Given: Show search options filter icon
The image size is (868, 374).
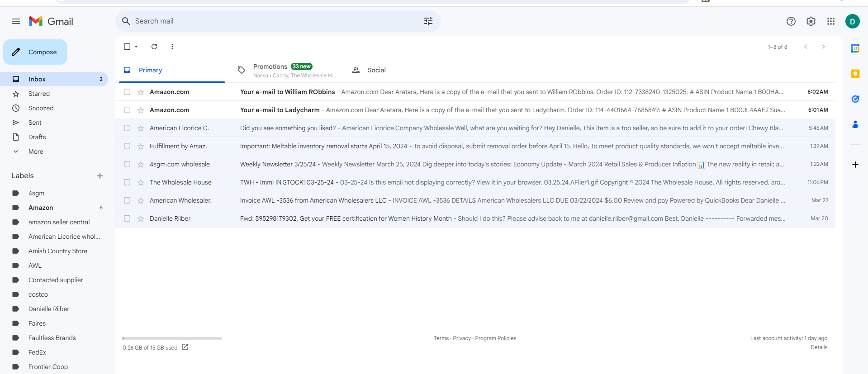Looking at the screenshot, I should click(x=428, y=21).
